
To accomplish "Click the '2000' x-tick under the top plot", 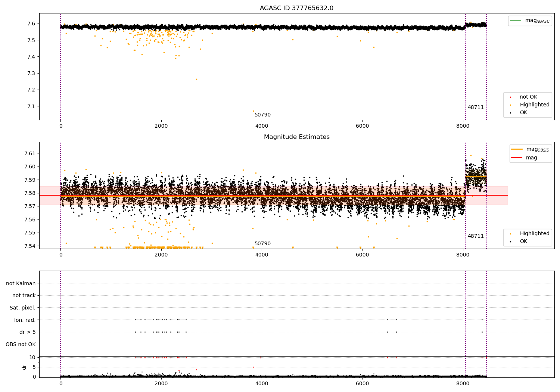I will pos(161,126).
